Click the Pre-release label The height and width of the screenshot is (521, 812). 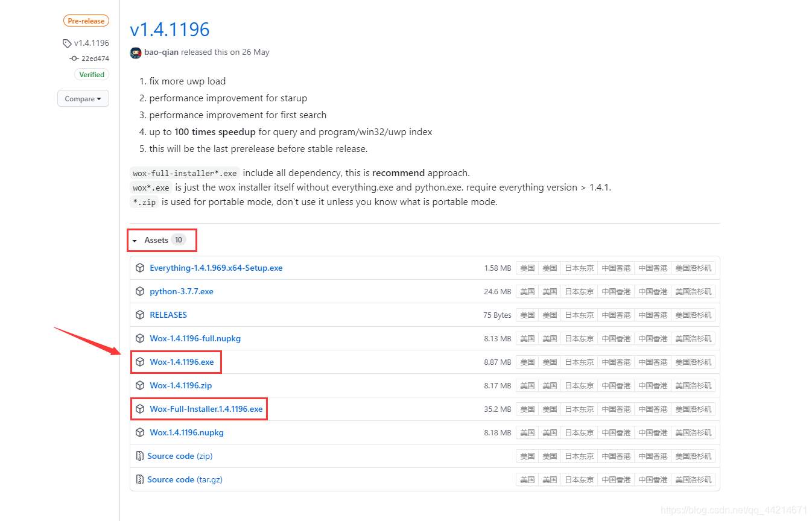pyautogui.click(x=86, y=21)
